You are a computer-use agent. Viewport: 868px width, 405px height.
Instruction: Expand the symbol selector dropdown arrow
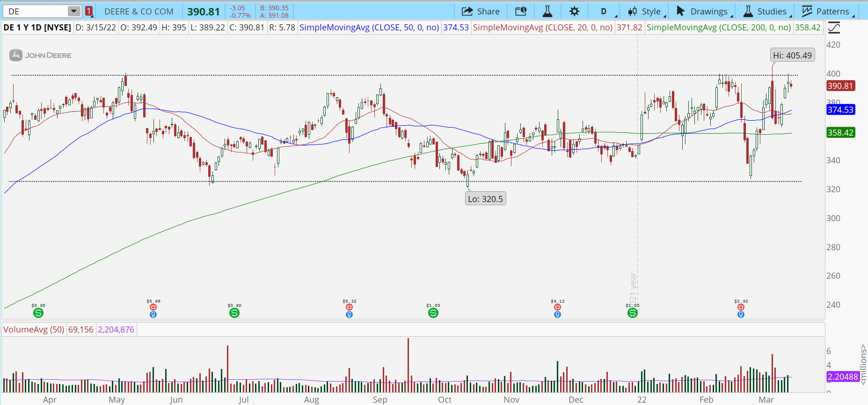pos(74,11)
